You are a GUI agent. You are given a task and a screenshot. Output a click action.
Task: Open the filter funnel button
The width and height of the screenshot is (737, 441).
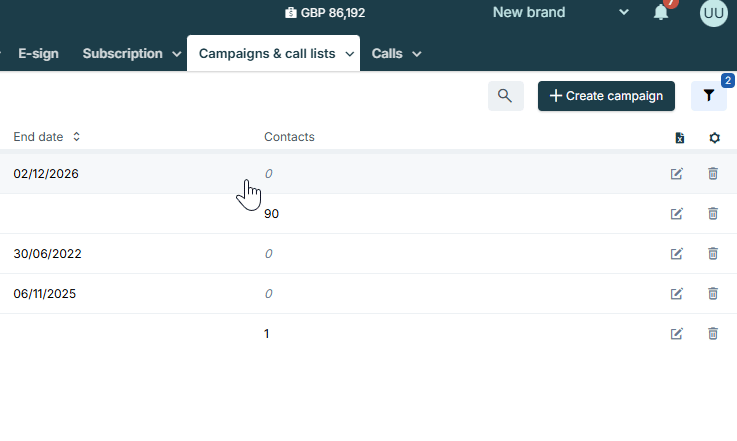coord(709,96)
